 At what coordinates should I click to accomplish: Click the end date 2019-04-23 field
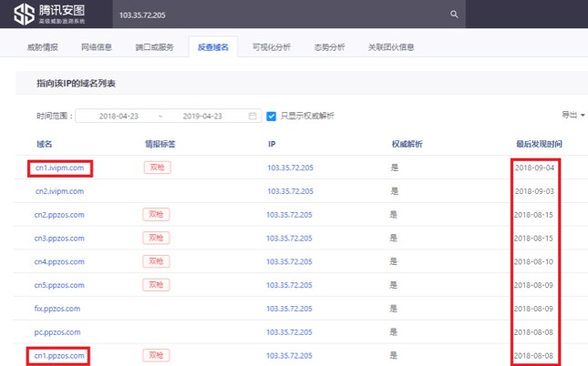pos(203,116)
